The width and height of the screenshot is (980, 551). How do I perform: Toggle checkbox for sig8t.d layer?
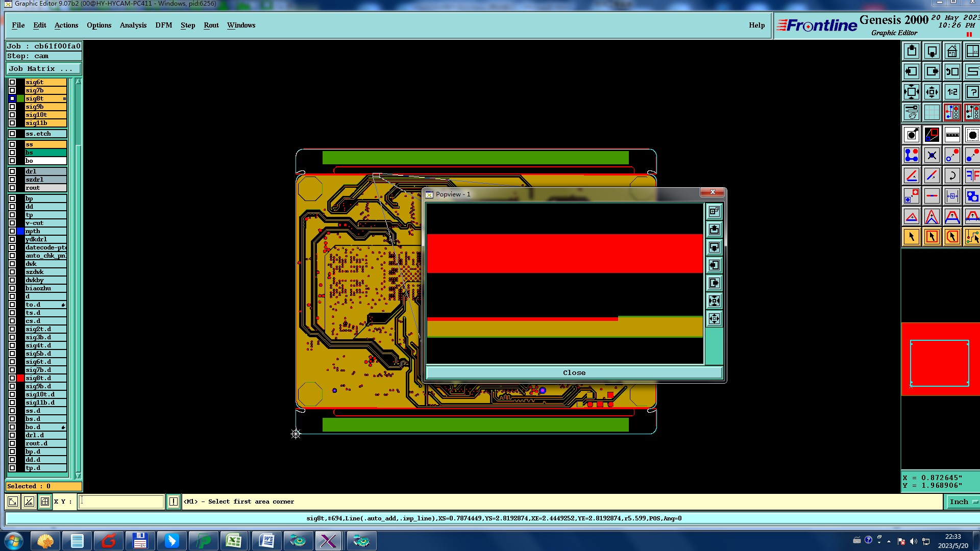point(12,378)
